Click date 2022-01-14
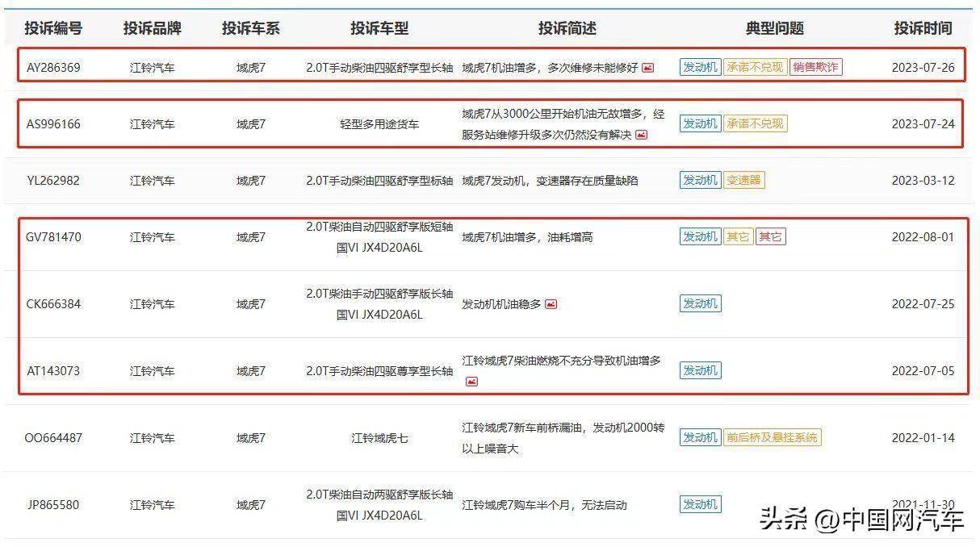 [923, 438]
